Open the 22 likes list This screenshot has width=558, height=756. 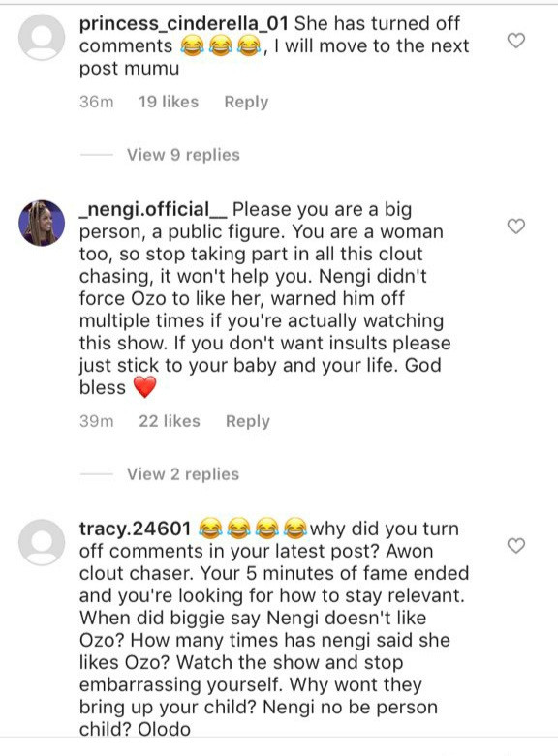[170, 421]
